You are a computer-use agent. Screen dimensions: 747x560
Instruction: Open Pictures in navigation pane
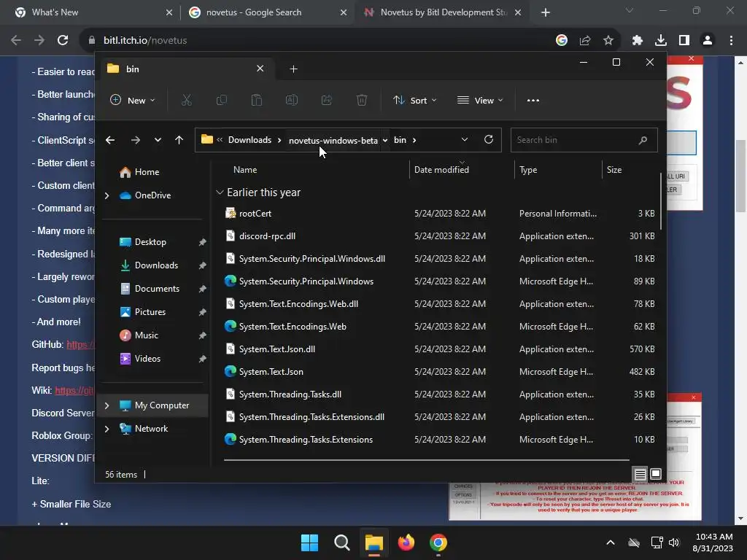(x=150, y=312)
